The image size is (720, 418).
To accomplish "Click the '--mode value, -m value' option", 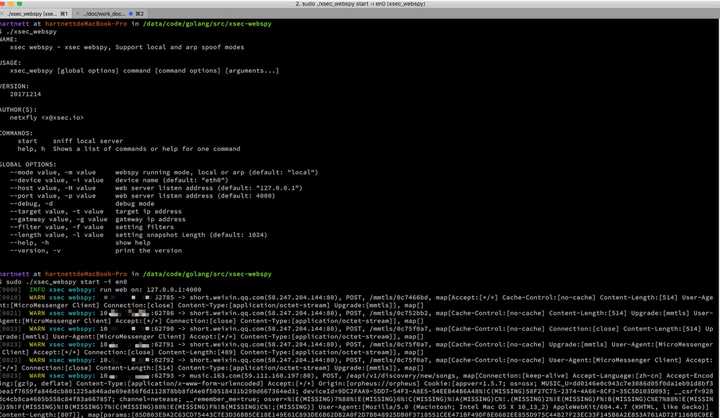I will click(53, 172).
